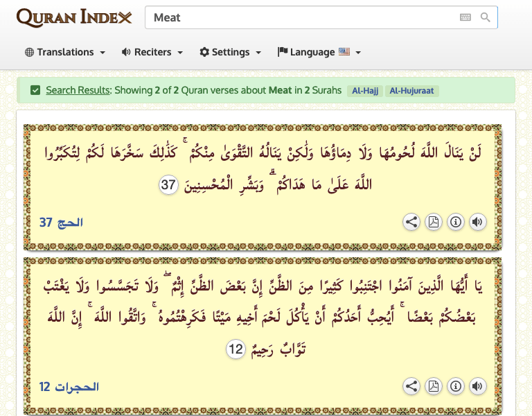The height and width of the screenshot is (416, 532).
Task: Click the search magnifier icon
Action: pyautogui.click(x=486, y=18)
